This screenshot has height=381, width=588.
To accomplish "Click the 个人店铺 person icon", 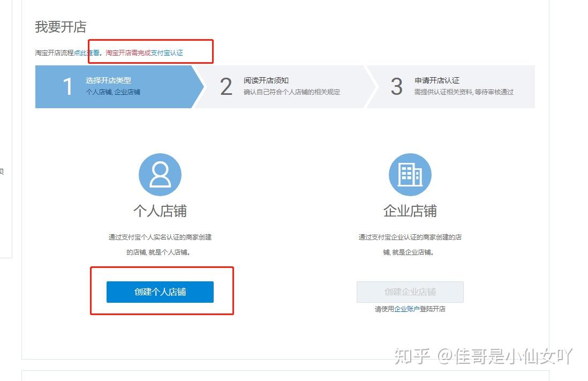I will point(160,175).
